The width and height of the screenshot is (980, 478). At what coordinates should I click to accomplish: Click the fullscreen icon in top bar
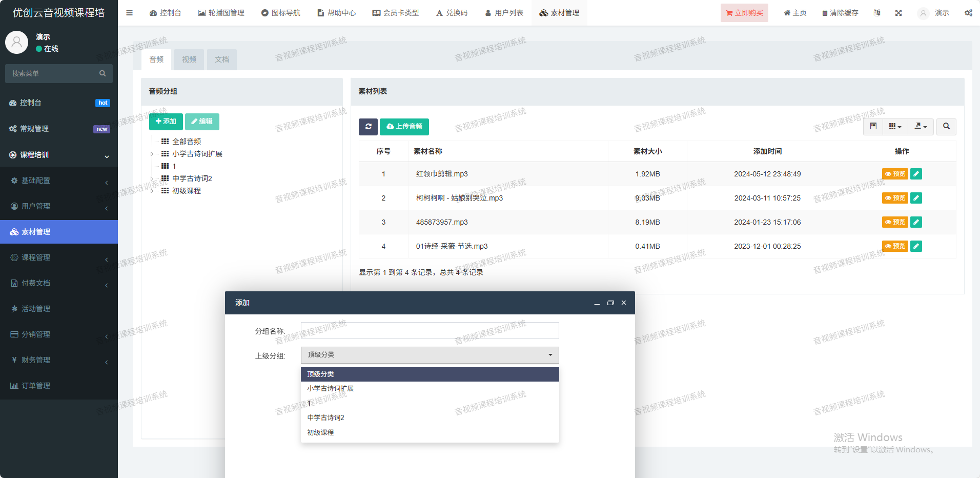(899, 13)
